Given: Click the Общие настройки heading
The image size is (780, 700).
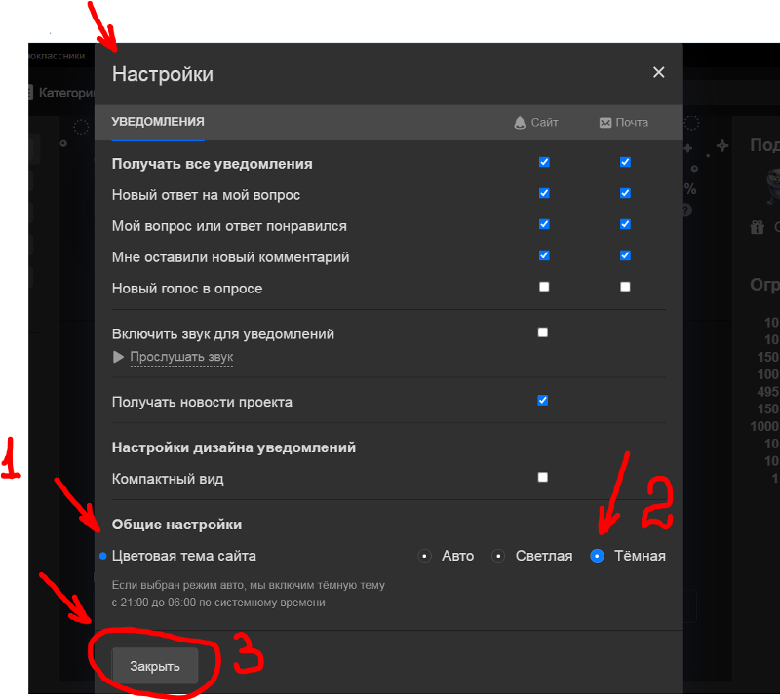Looking at the screenshot, I should tap(176, 525).
